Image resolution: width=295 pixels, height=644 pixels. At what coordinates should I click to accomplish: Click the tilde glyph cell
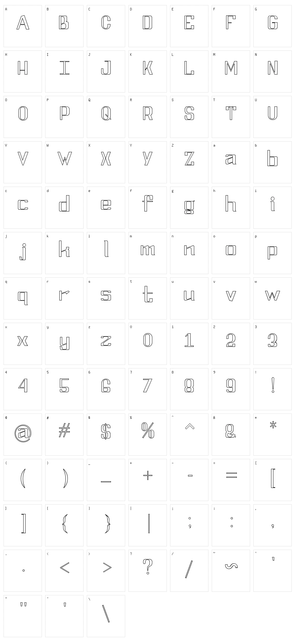[x=231, y=571]
